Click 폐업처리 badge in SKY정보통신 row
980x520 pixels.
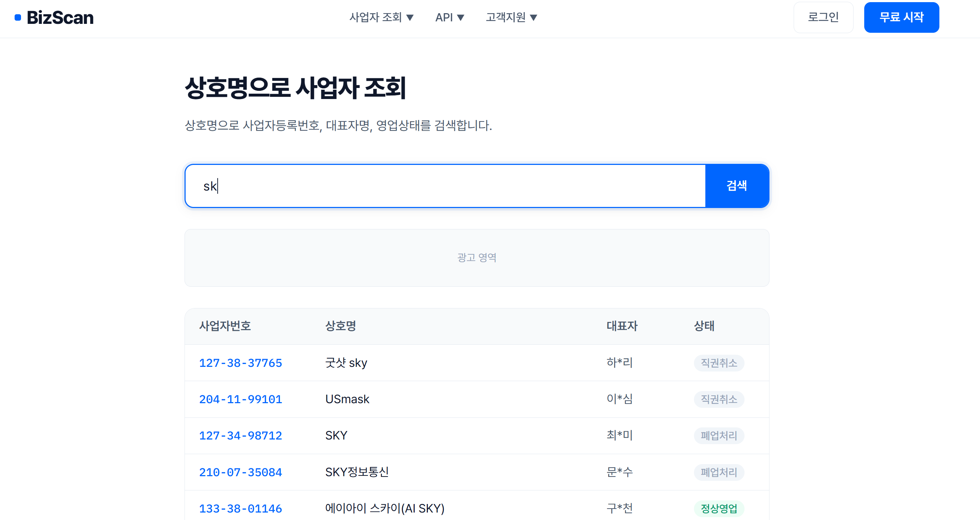tap(719, 472)
